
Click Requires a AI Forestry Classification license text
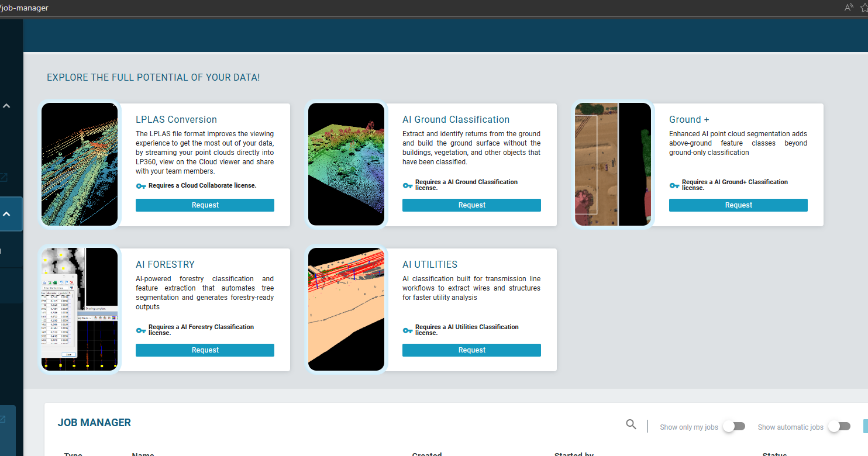point(201,330)
